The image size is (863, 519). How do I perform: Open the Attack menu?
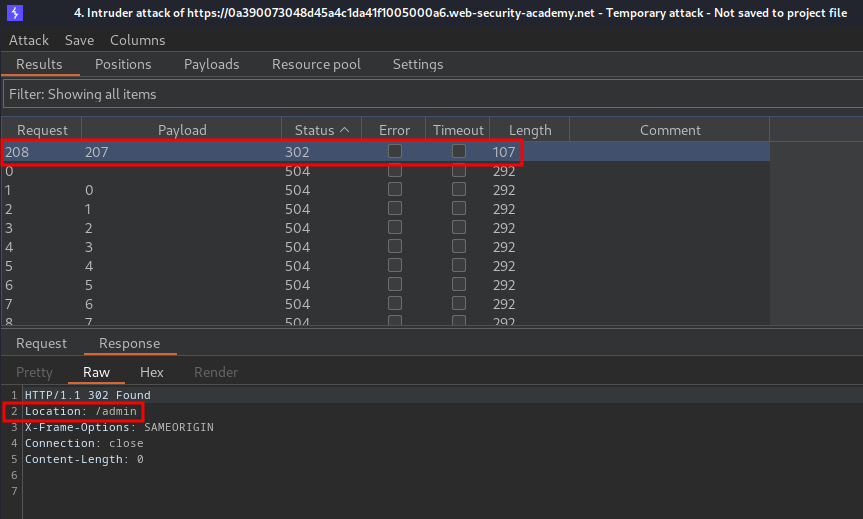point(29,40)
